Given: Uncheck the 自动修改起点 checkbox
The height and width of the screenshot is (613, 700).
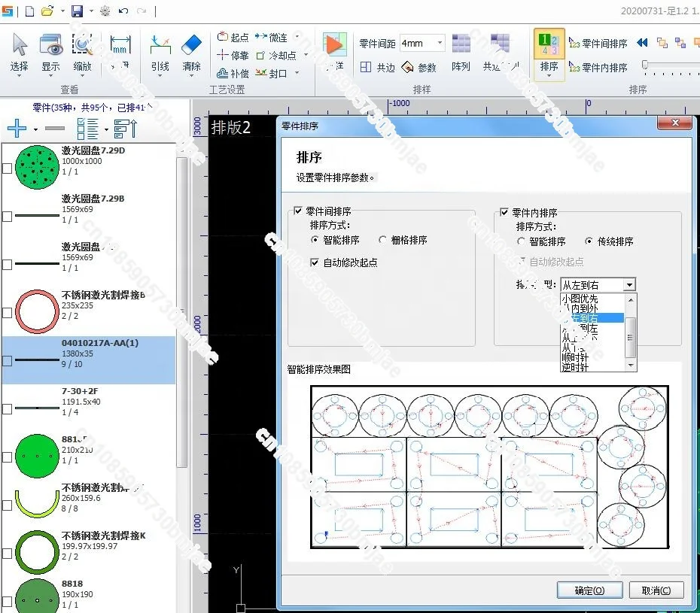Looking at the screenshot, I should tap(315, 262).
